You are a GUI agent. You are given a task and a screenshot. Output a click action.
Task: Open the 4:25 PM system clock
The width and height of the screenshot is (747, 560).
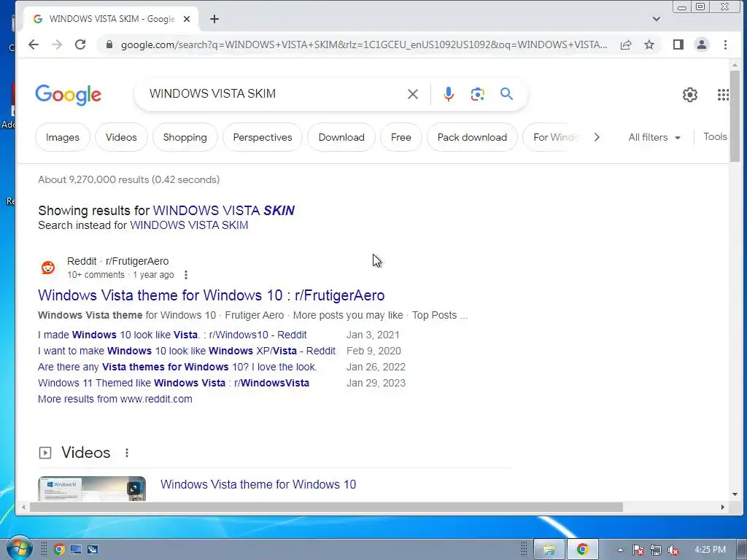pos(710,550)
